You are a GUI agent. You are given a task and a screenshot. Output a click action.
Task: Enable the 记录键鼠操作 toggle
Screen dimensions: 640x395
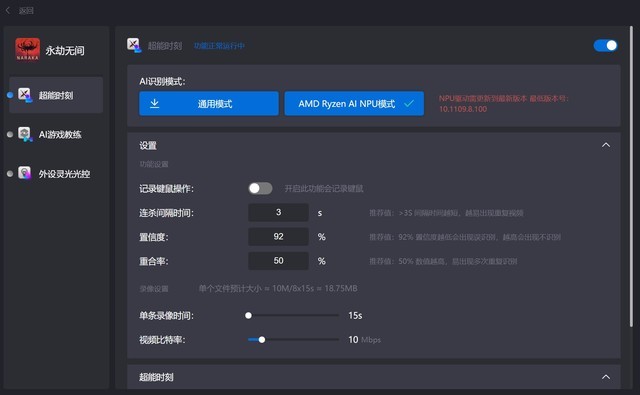260,188
